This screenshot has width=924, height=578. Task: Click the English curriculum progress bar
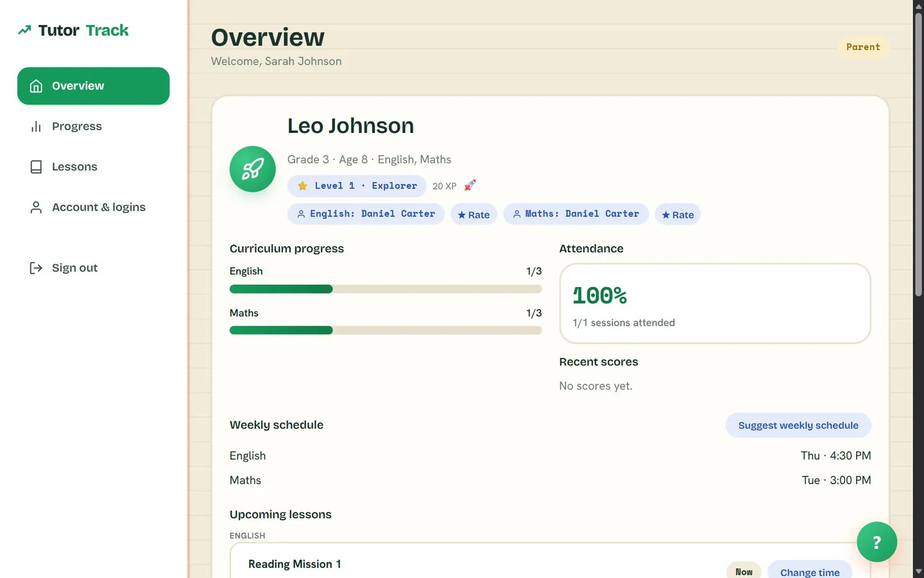pos(386,289)
